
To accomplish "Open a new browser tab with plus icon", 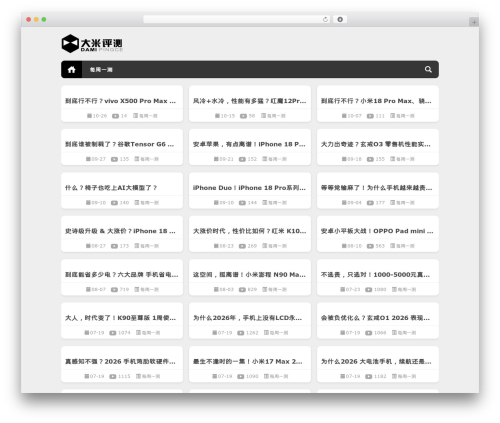I will coord(474,22).
